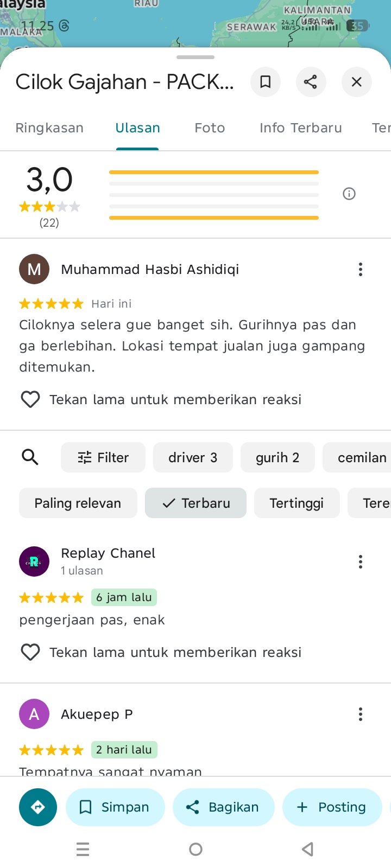Open the Filter options
This screenshot has height=868, width=391.
[x=103, y=457]
